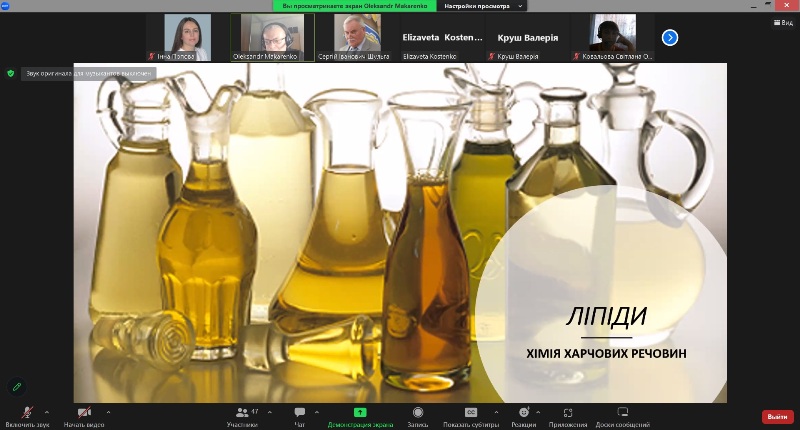The height and width of the screenshot is (430, 800).
Task: Open the Участники participants panel
Action: [x=243, y=417]
